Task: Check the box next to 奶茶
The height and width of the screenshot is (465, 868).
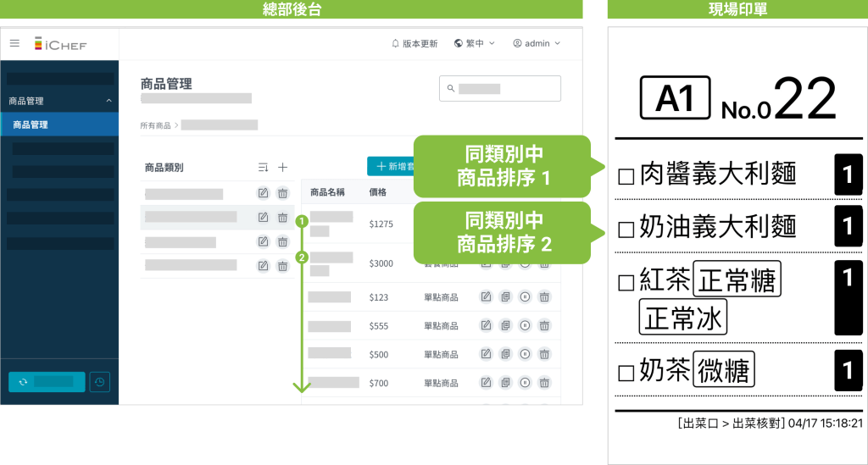Action: click(626, 373)
